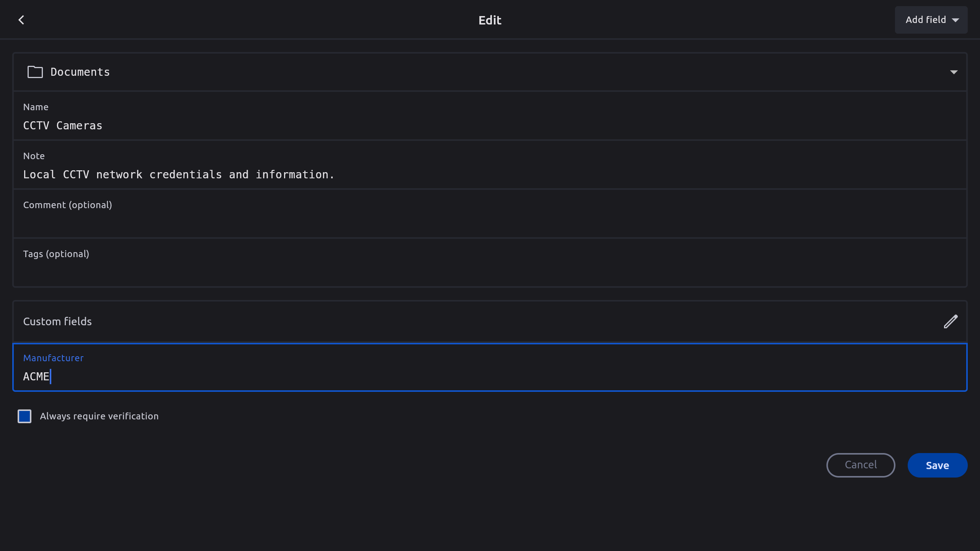This screenshot has height=551, width=980.
Task: Click the Custom fields header
Action: 57,321
